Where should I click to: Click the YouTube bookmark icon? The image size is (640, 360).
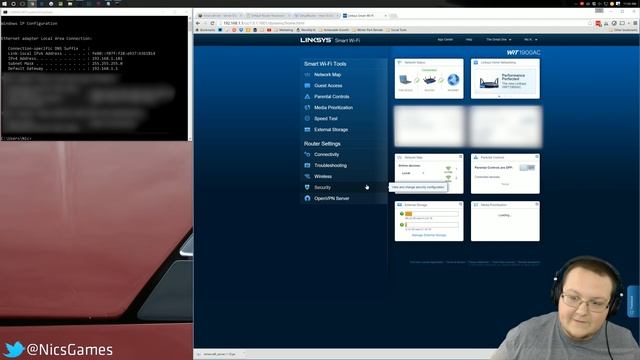(269, 30)
